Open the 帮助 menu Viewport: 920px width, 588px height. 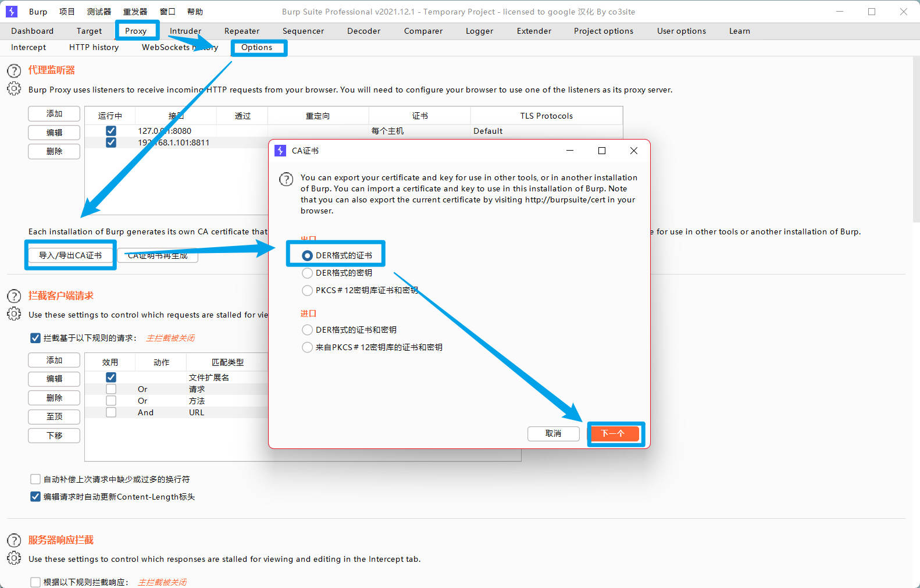click(x=195, y=12)
